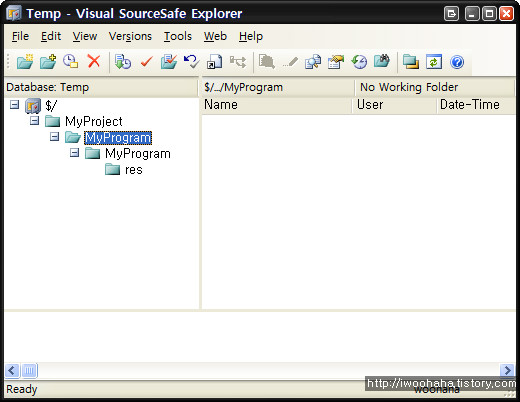Open the Edit menu
Image resolution: width=520 pixels, height=402 pixels.
tap(51, 36)
